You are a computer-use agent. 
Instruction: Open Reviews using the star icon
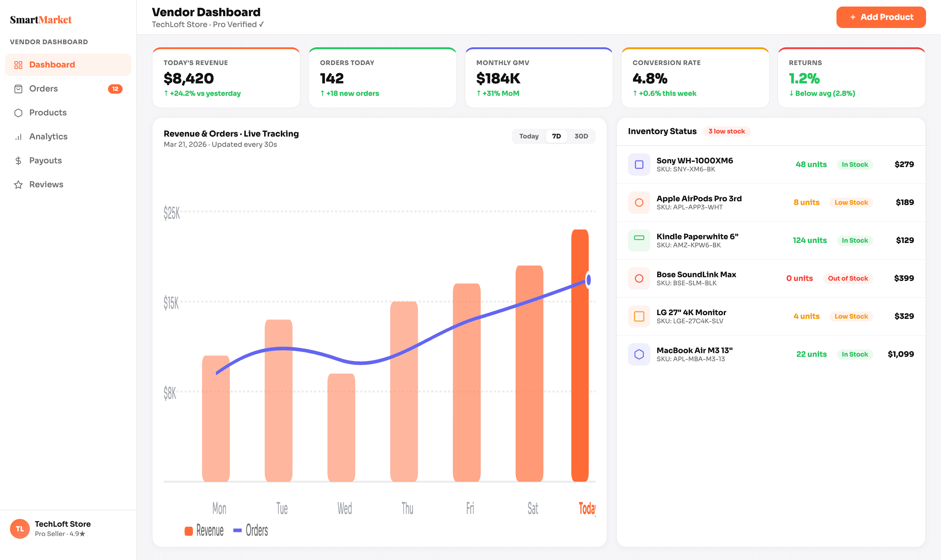[x=18, y=184]
